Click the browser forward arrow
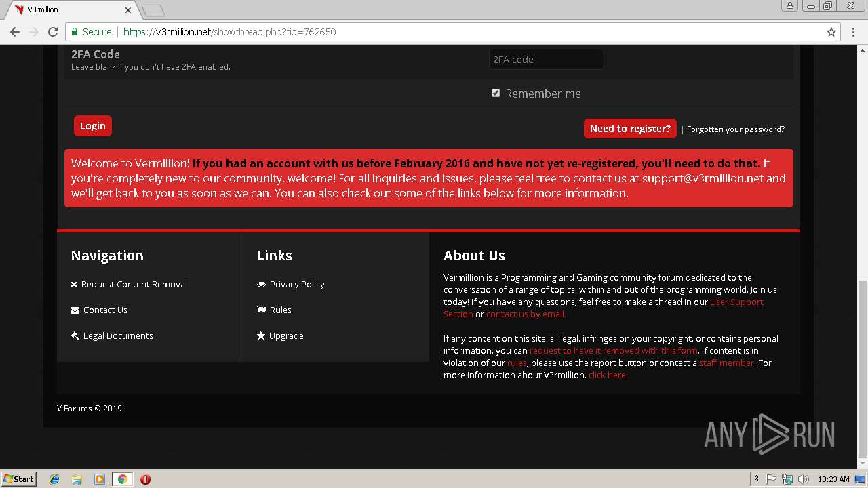The image size is (868, 488). click(34, 32)
